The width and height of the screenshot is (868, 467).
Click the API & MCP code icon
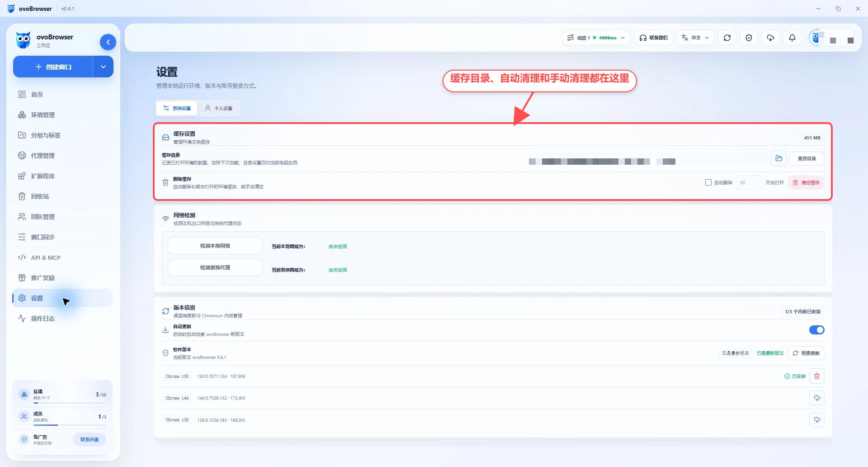[x=22, y=257]
